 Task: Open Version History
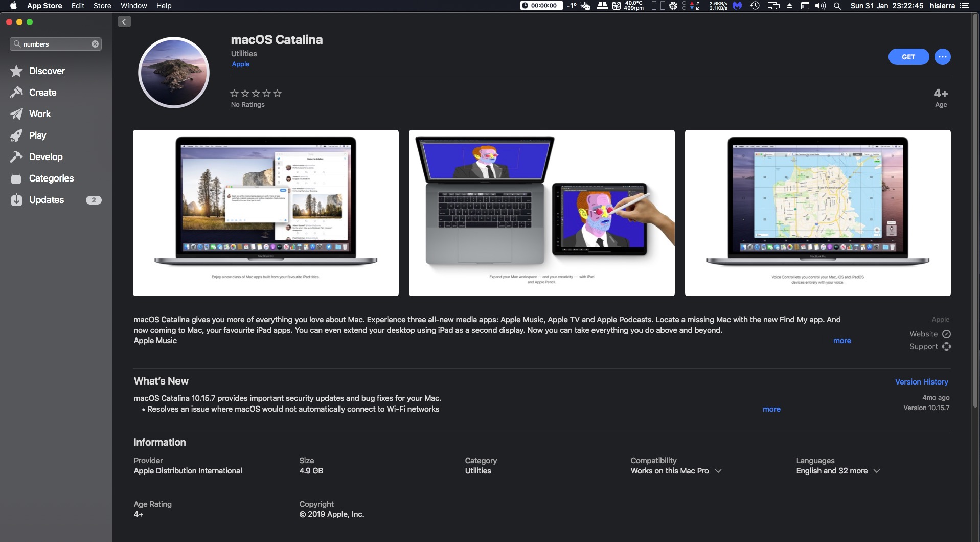[x=921, y=382]
